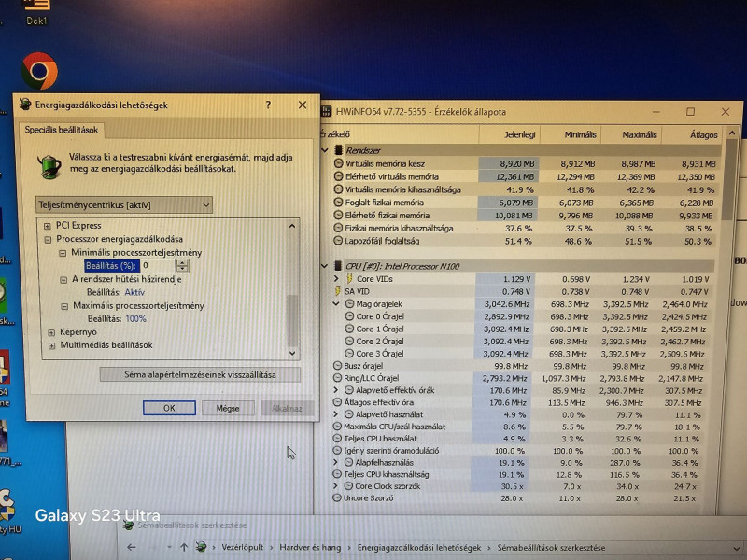Viewport: 747px width, 560px height.
Task: Click the clock icon of Core 0 Órajel
Action: coord(349,316)
